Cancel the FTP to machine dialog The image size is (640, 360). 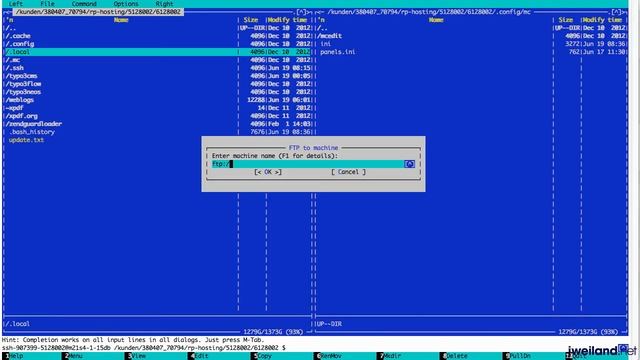(x=348, y=172)
